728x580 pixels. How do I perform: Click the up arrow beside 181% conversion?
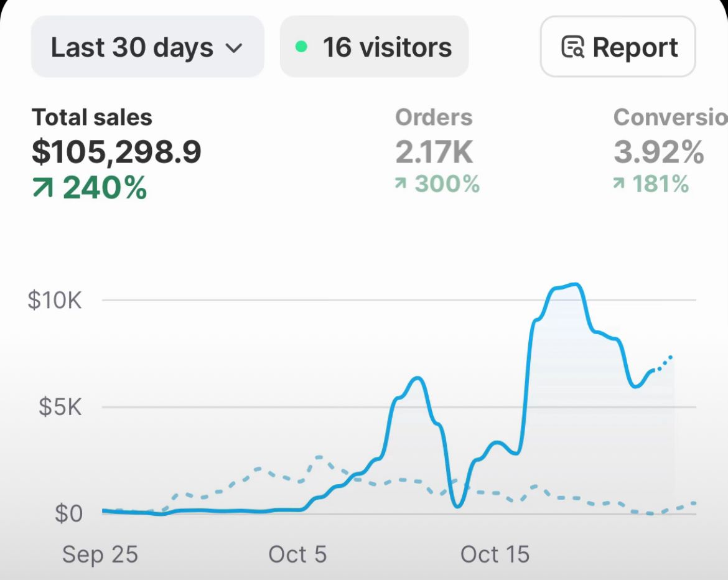point(620,184)
